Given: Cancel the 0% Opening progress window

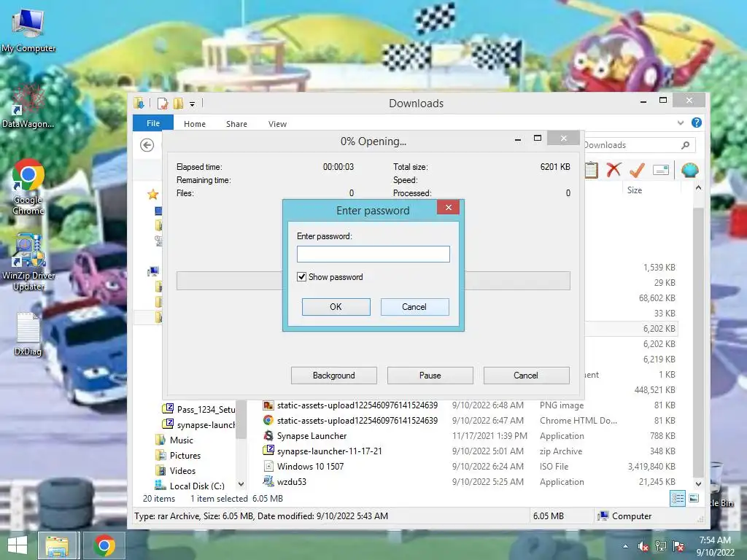Looking at the screenshot, I should tap(527, 376).
